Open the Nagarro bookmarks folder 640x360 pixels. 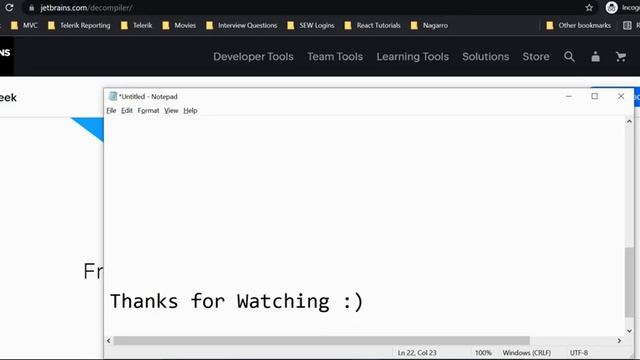[x=429, y=25]
